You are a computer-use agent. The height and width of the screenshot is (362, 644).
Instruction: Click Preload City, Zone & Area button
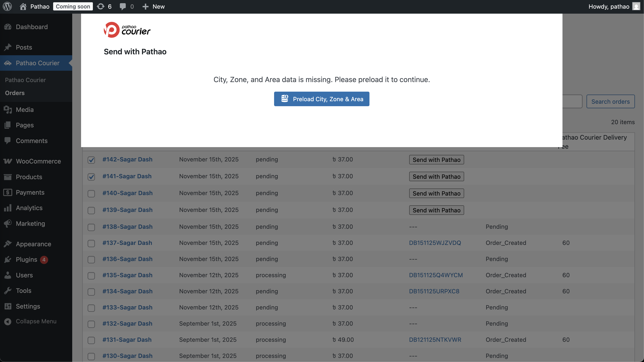[322, 99]
